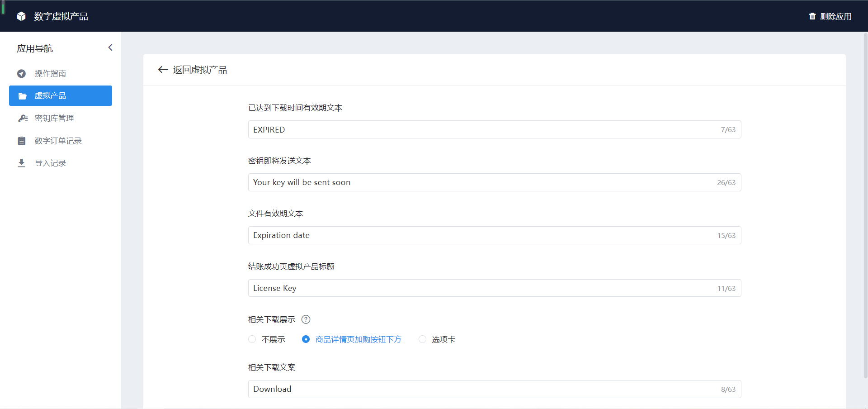Click the compass icon beside 操作指南

(x=21, y=73)
